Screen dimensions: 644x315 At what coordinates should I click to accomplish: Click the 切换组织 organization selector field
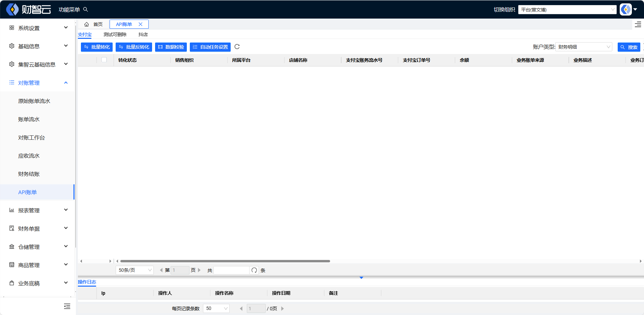[x=567, y=9]
